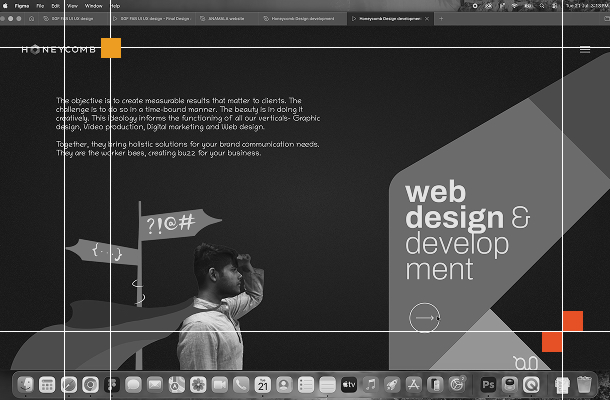610x400 pixels.
Task: Click the Honeycomb logo in the header
Action: [58, 49]
